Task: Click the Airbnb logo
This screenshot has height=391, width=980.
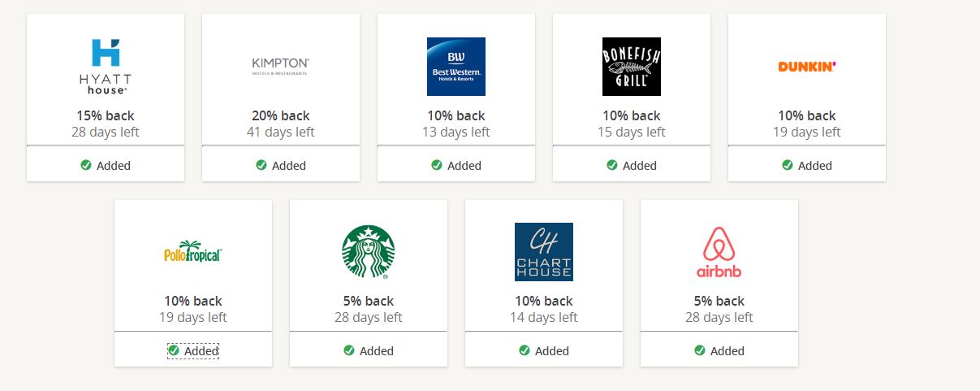Action: (719, 252)
